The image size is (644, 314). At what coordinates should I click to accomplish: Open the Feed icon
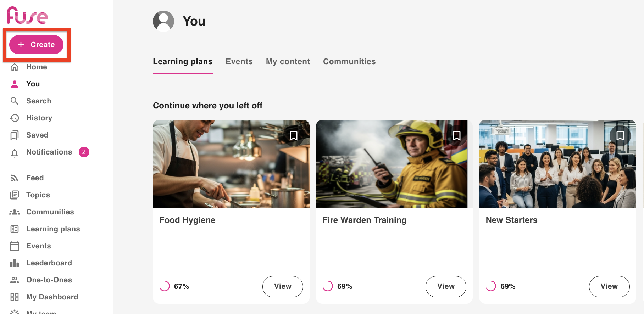coord(15,178)
